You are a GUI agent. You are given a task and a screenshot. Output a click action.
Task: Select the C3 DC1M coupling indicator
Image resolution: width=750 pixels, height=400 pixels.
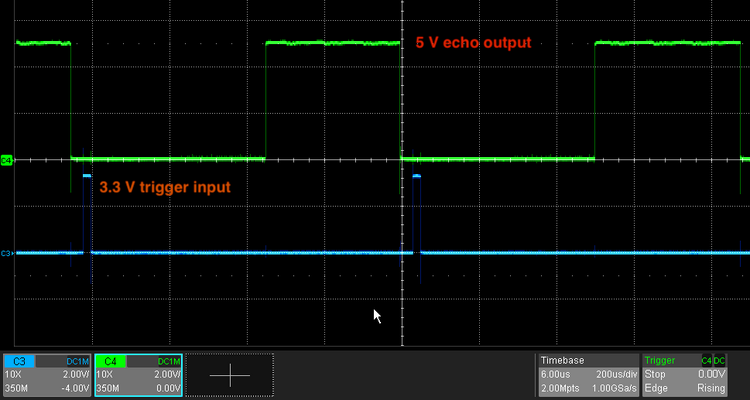click(x=78, y=360)
